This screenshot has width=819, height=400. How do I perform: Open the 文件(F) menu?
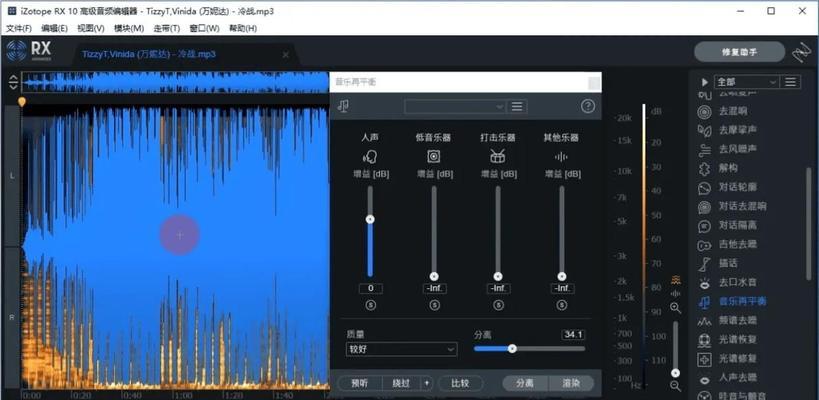click(x=19, y=28)
